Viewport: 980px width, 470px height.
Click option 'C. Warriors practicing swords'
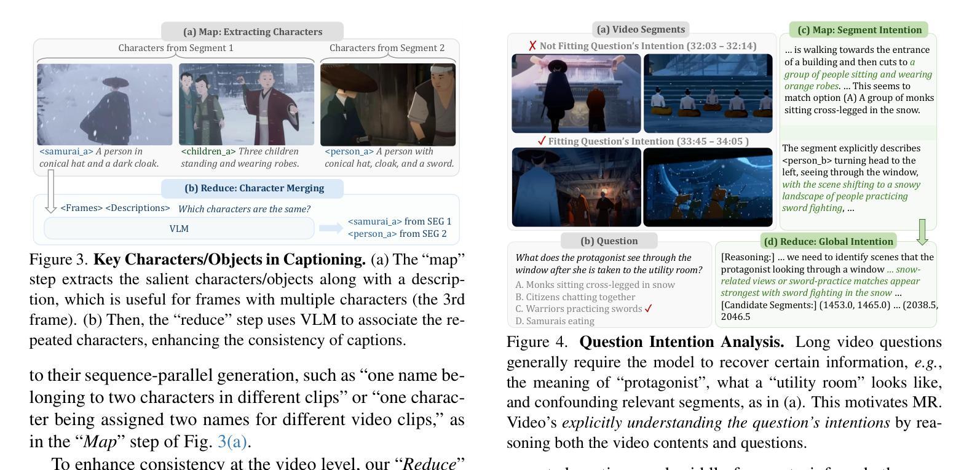(579, 309)
